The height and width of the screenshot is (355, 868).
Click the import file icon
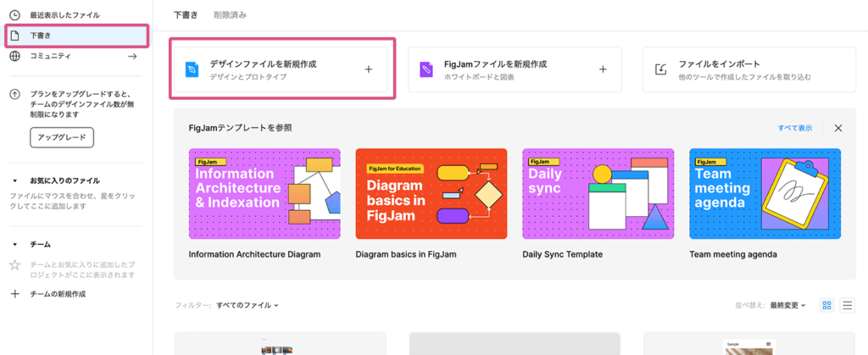(x=661, y=69)
